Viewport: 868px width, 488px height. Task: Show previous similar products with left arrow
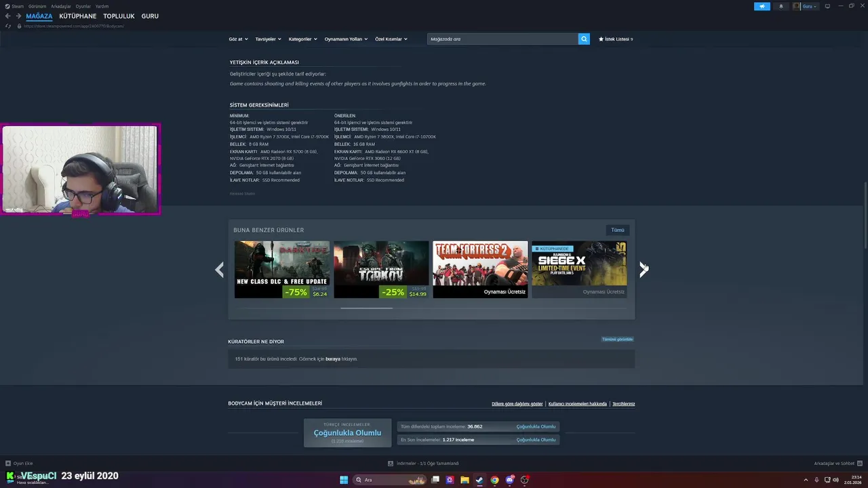219,270
